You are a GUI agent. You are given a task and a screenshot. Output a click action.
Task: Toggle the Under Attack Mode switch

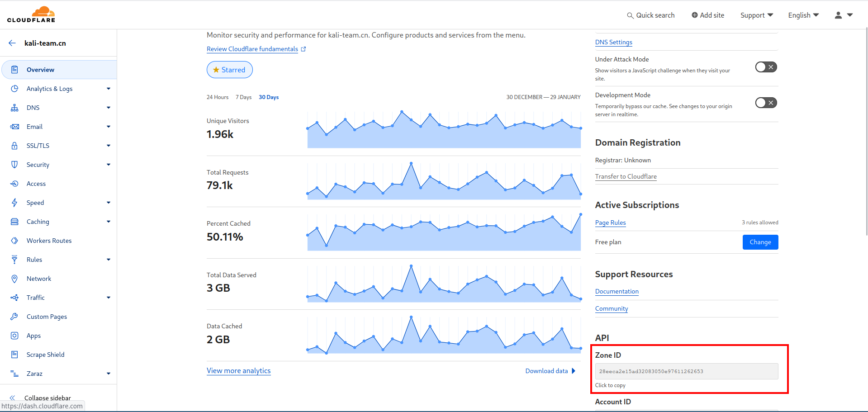766,67
